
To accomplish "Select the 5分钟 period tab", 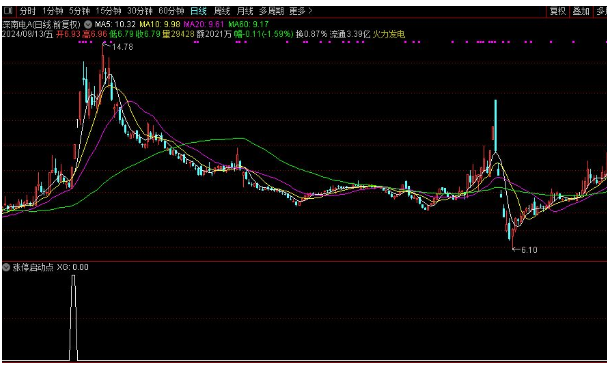I will coord(79,11).
